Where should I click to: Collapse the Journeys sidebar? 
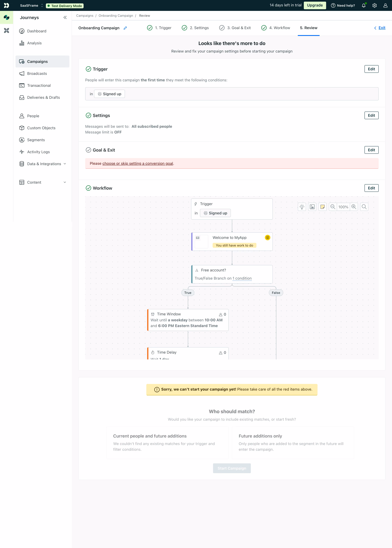tap(65, 17)
